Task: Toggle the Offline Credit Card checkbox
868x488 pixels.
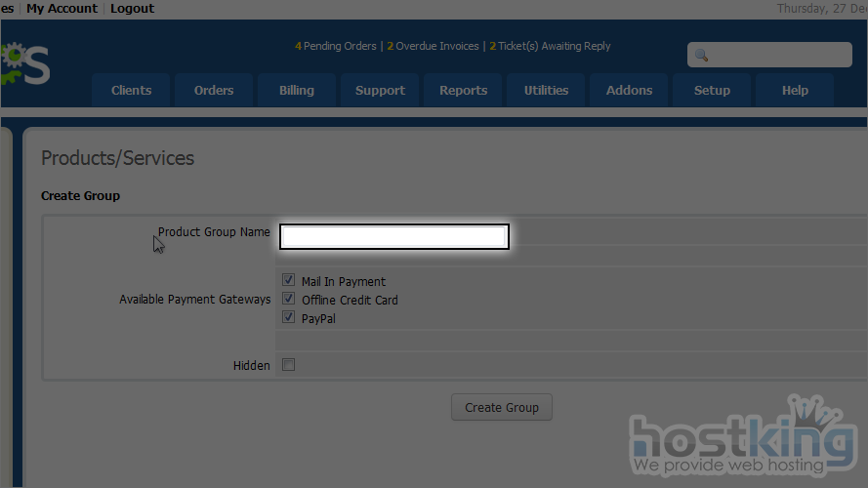Action: pyautogui.click(x=288, y=300)
